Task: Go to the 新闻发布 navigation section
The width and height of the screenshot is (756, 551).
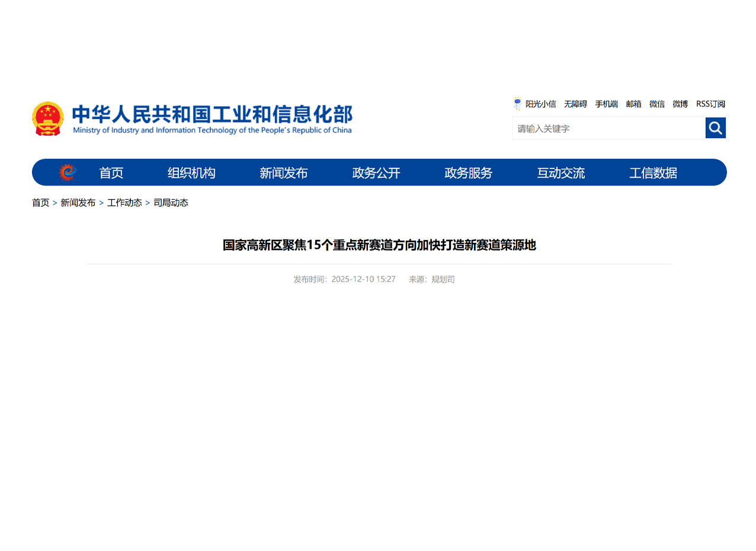Action: (284, 173)
